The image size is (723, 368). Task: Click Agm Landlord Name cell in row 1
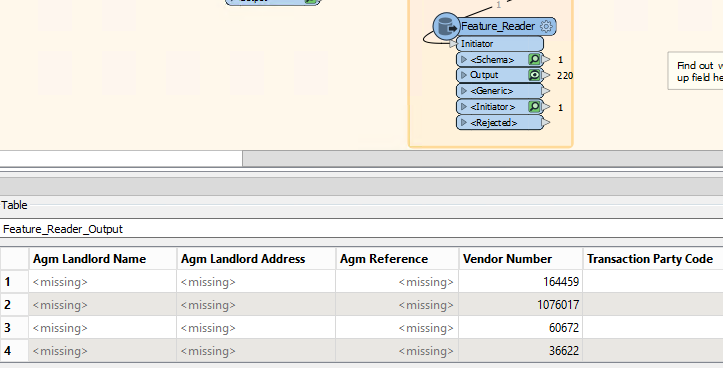point(103,282)
